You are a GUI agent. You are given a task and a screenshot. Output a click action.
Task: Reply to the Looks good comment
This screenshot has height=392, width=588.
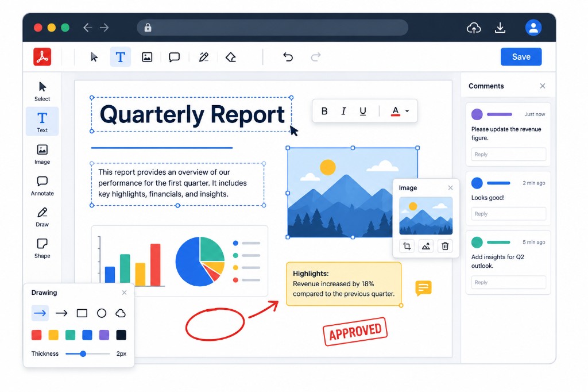[x=508, y=214]
